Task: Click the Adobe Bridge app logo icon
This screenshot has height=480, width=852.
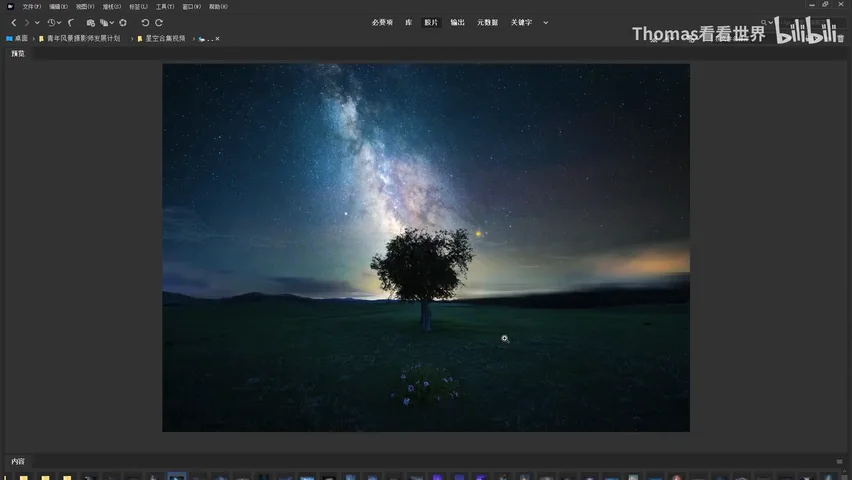Action: tap(10, 7)
